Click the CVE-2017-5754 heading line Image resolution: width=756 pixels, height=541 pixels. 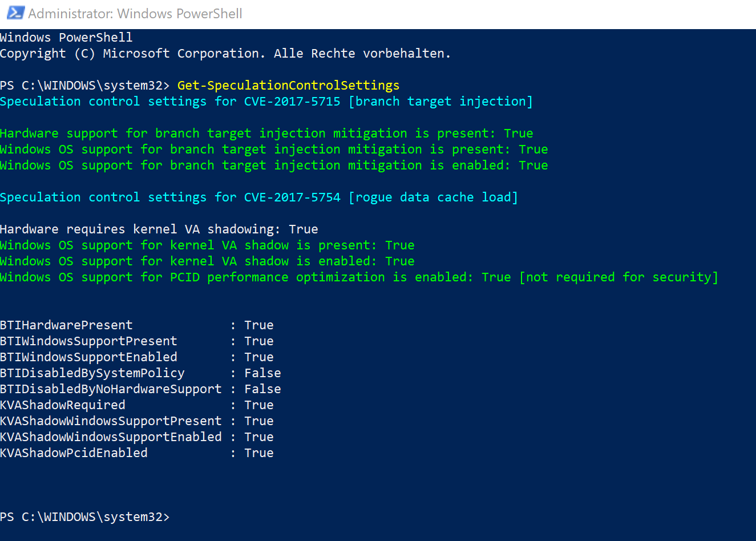tap(258, 197)
